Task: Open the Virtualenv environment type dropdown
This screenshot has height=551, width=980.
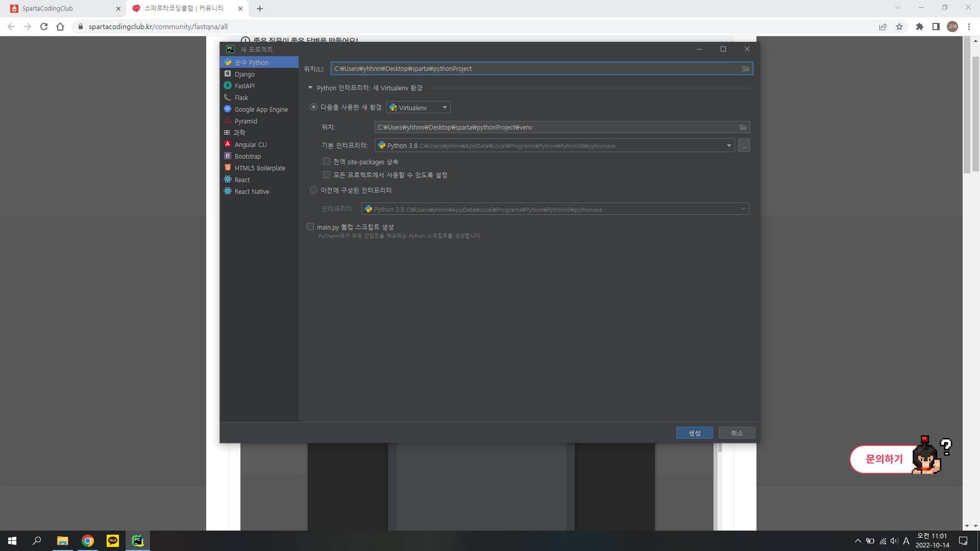Action: (x=419, y=108)
